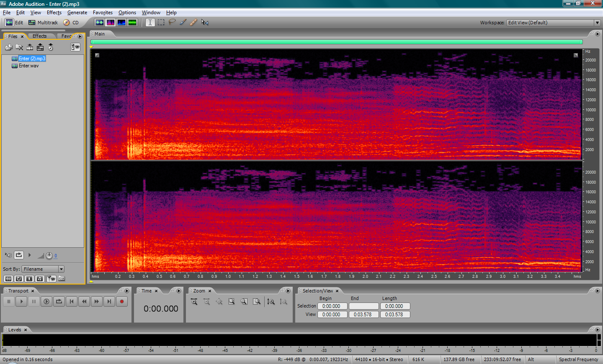
Task: Click Insert into Multitrack icon
Action: pyautogui.click(x=40, y=47)
